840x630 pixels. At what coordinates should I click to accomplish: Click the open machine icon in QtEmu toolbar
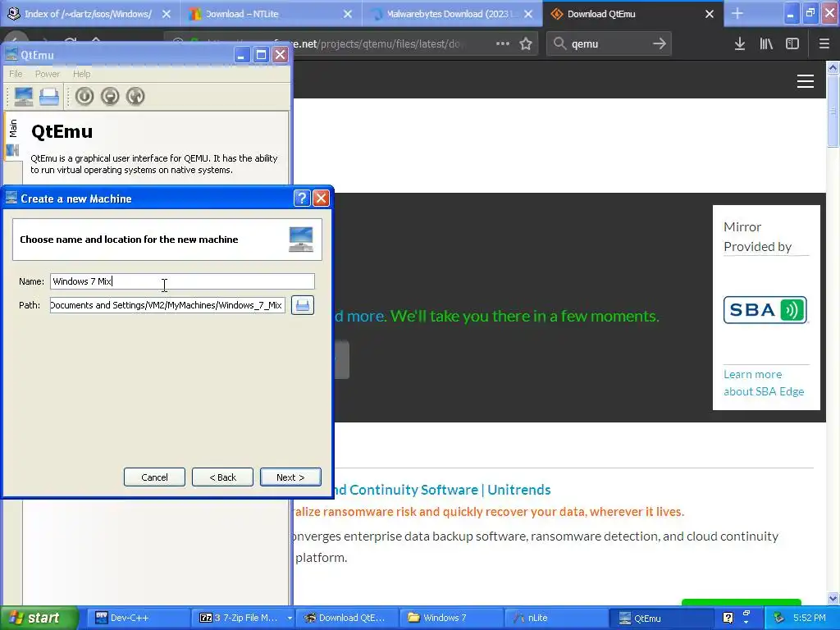click(49, 96)
